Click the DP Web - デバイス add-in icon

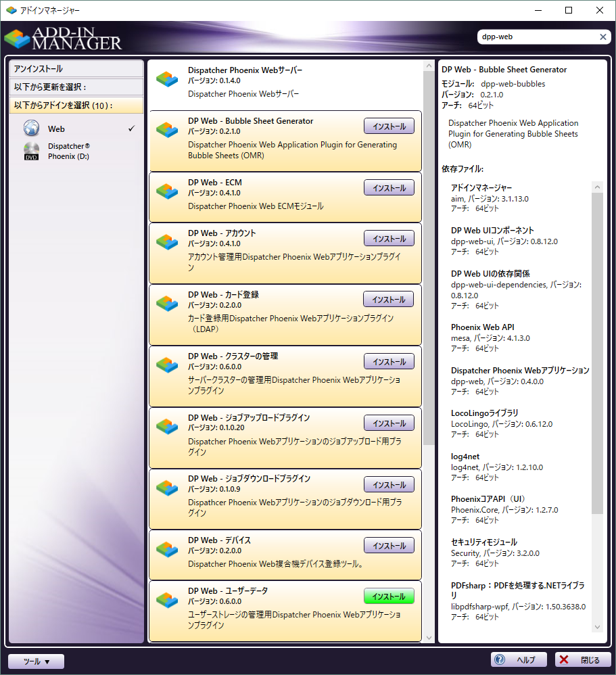click(167, 549)
